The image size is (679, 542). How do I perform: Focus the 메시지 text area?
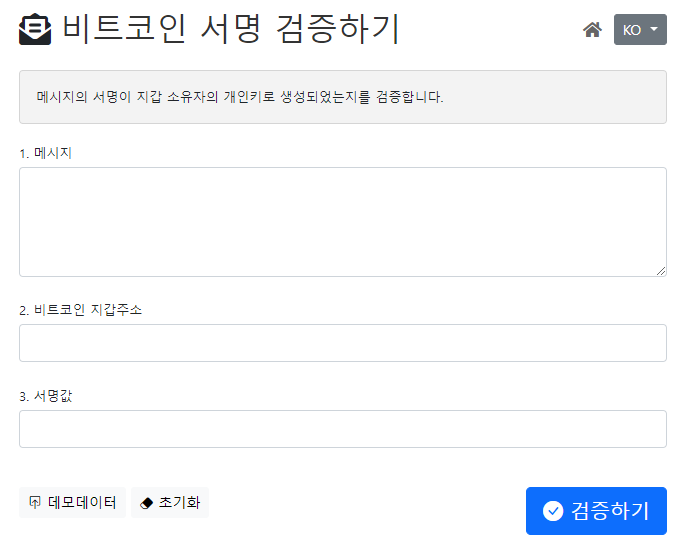point(343,222)
